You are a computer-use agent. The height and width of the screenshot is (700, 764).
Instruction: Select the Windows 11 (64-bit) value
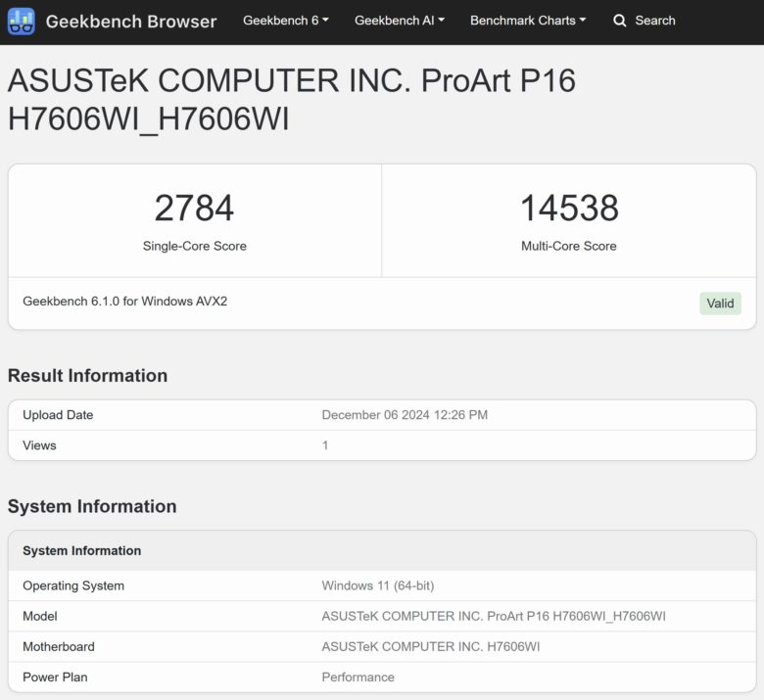(378, 585)
